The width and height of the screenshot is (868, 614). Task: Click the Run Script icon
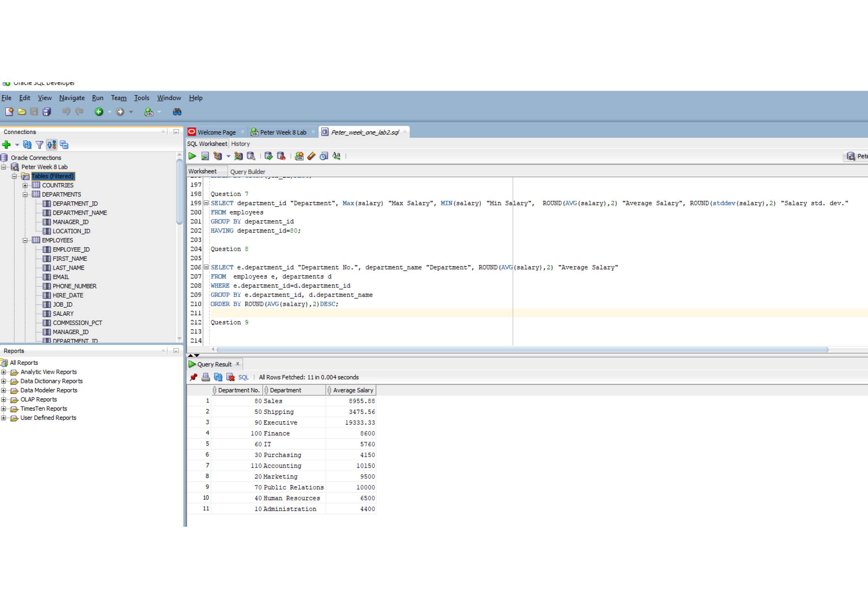point(205,156)
